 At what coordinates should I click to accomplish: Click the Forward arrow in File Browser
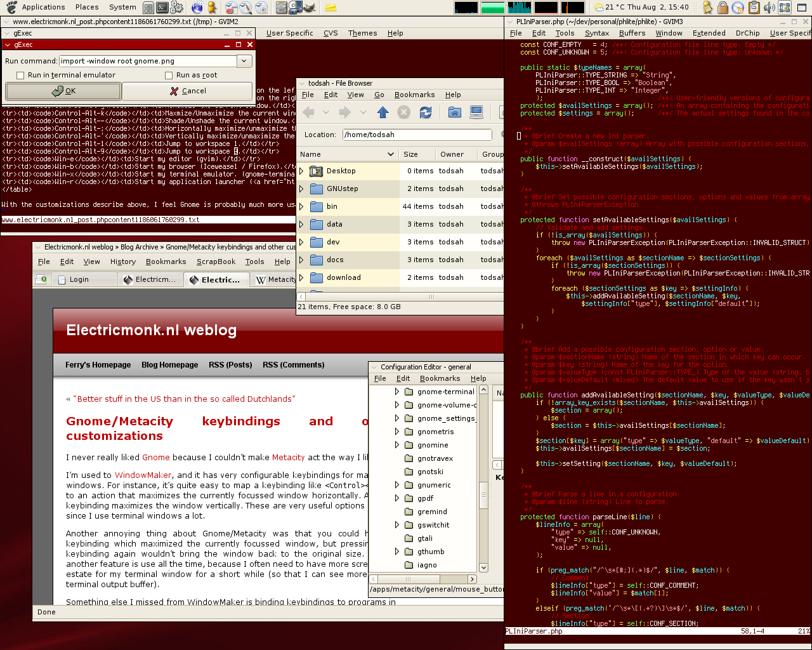tap(345, 112)
